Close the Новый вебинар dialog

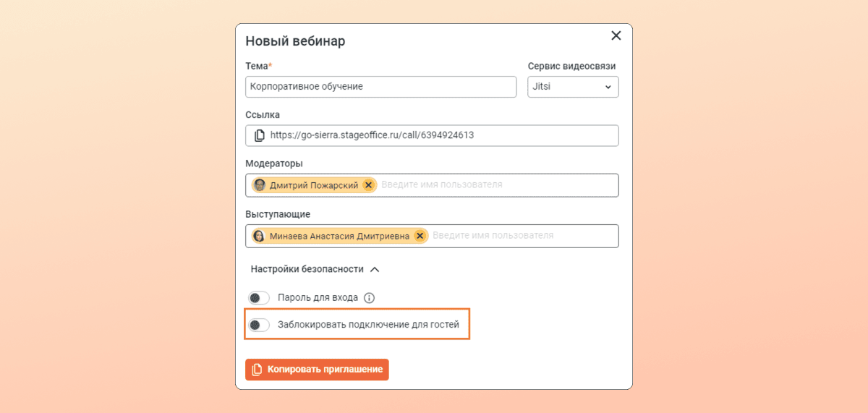tap(616, 35)
